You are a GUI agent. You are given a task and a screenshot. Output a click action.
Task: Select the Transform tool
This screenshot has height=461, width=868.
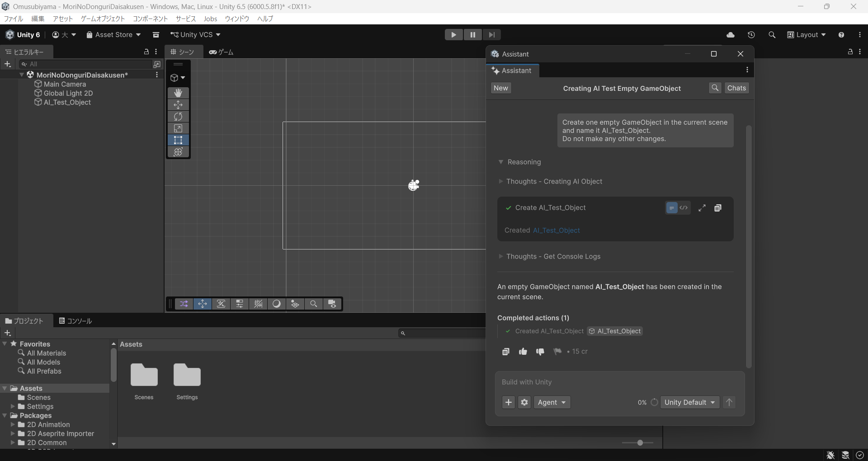pyautogui.click(x=178, y=152)
